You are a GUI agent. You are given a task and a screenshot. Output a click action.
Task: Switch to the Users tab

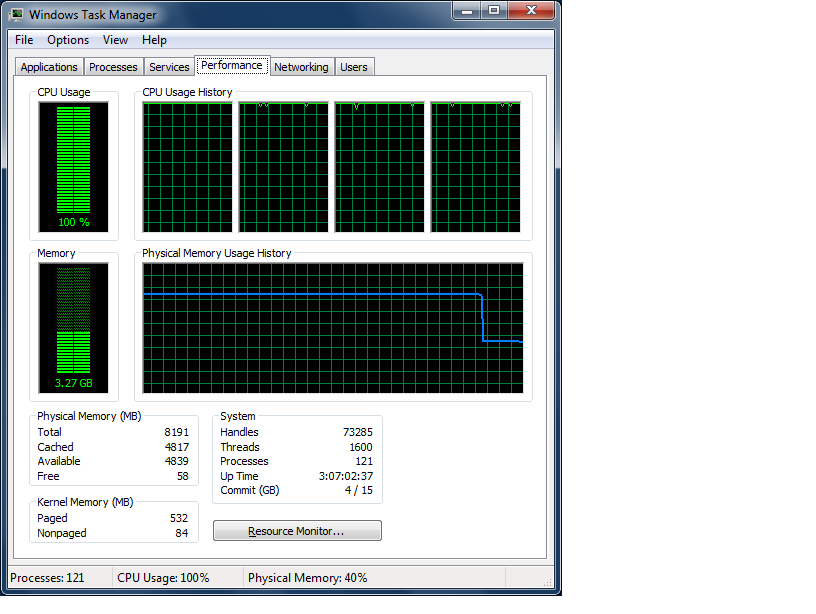354,67
